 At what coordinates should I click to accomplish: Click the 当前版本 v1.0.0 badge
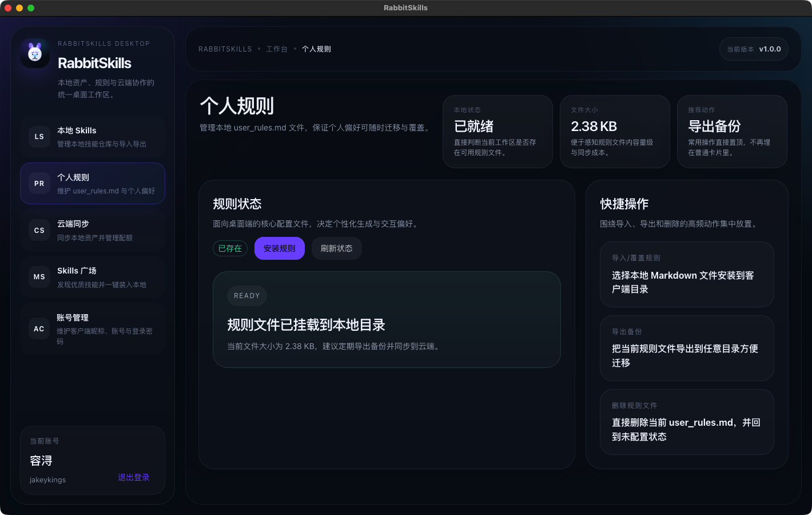753,49
